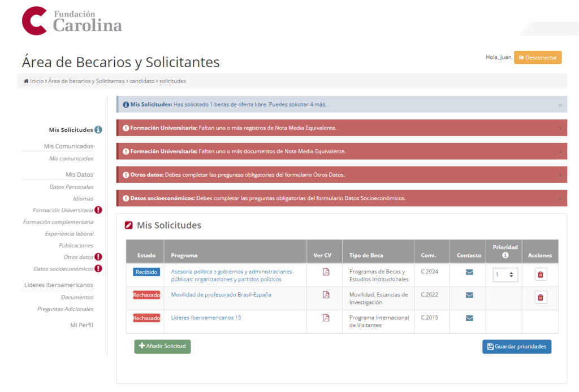Click the Añadir Solicitud button
The height and width of the screenshot is (392, 579).
coord(162,347)
